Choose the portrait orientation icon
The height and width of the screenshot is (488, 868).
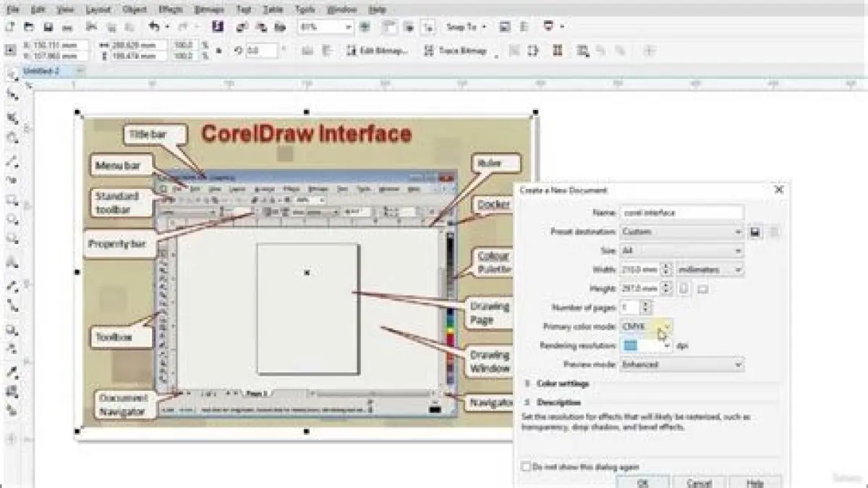coord(685,289)
